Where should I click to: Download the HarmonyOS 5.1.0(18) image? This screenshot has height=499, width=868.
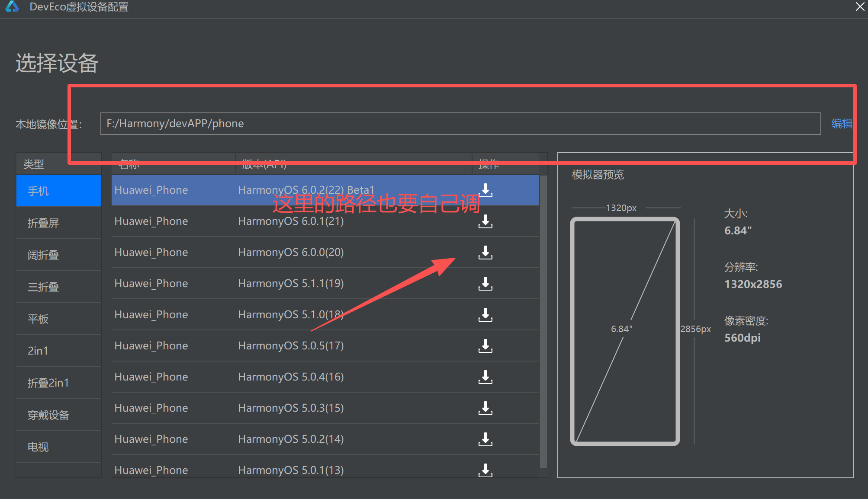click(485, 315)
